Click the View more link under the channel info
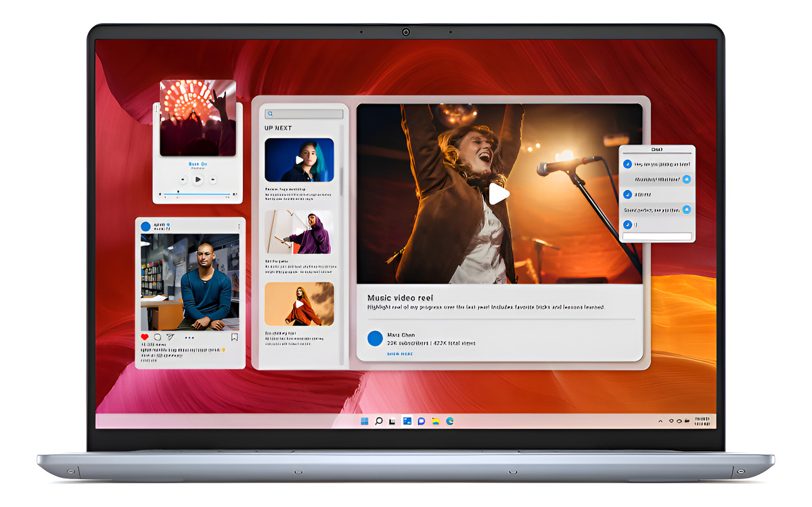812x507 pixels. tap(399, 354)
